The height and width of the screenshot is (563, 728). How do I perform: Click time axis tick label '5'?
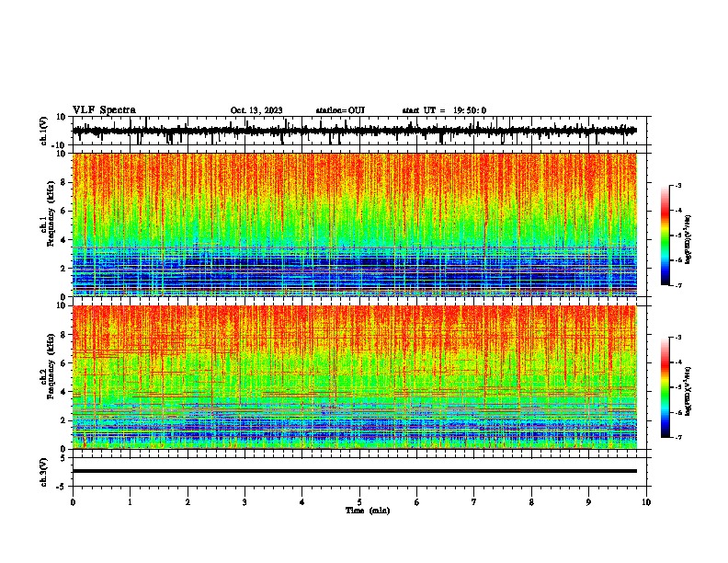[x=359, y=502]
